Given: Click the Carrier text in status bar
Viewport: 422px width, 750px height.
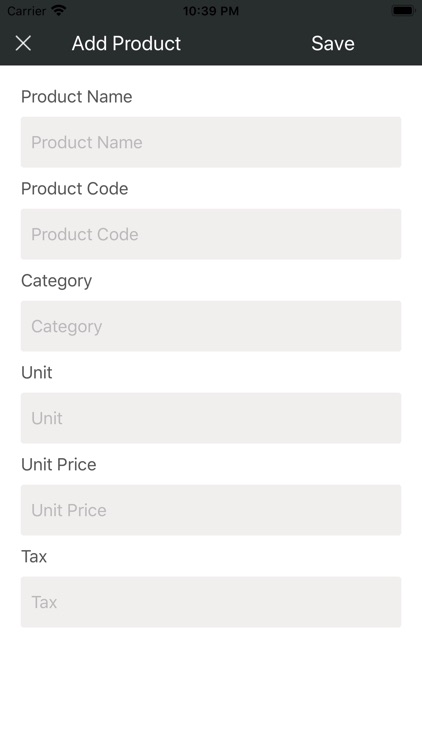Looking at the screenshot, I should pos(26,11).
